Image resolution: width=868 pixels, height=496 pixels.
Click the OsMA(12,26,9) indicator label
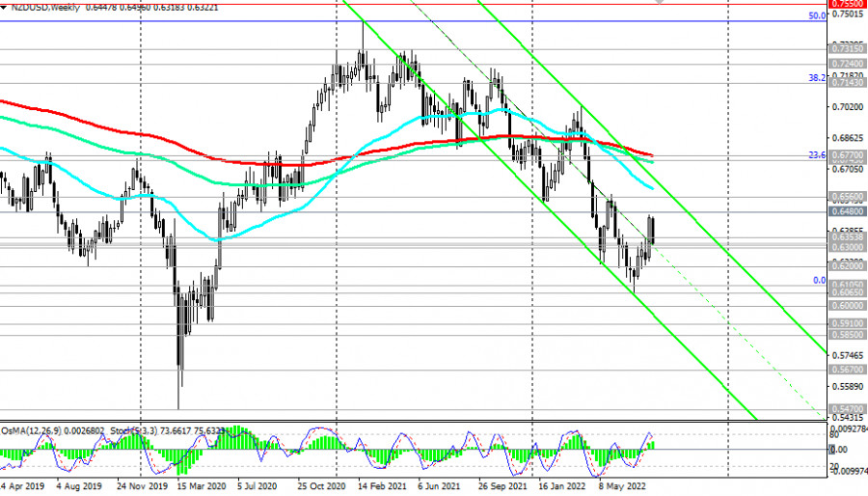[x=32, y=430]
